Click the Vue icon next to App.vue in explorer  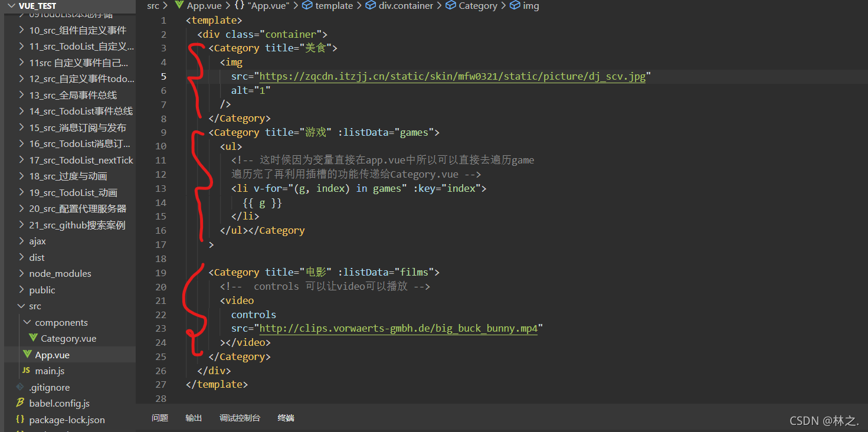27,355
